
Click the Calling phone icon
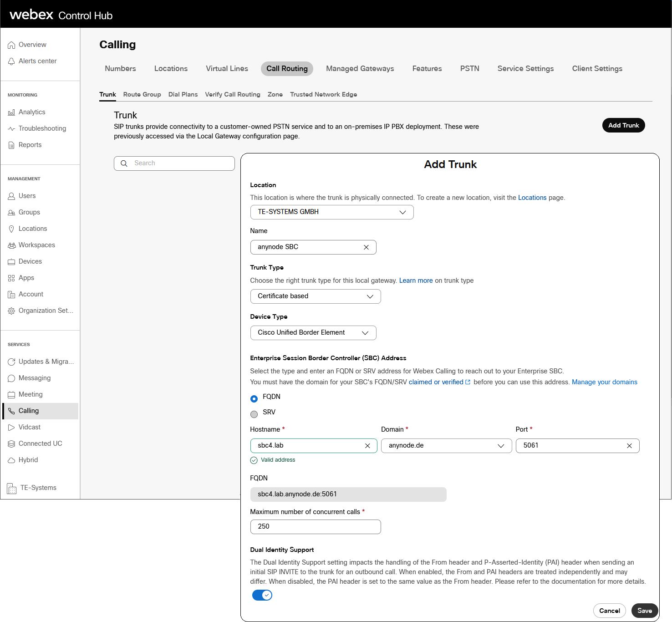coord(11,411)
